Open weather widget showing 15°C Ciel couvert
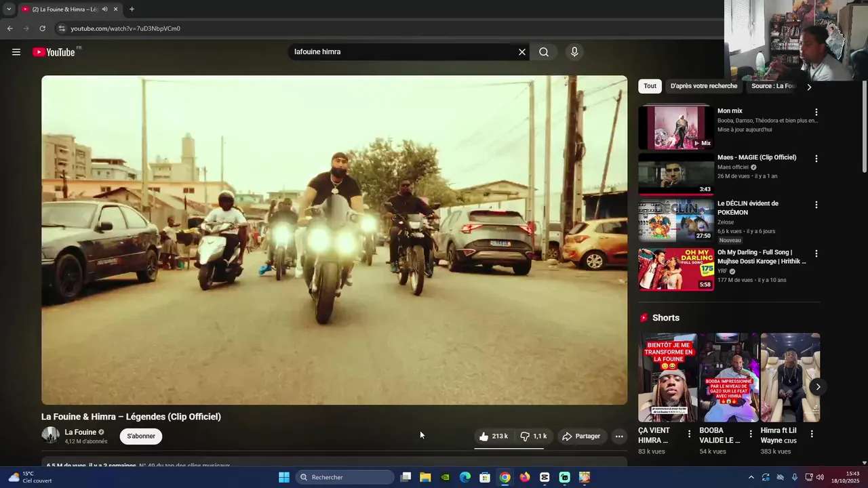Viewport: 868px width, 488px height. 30,477
